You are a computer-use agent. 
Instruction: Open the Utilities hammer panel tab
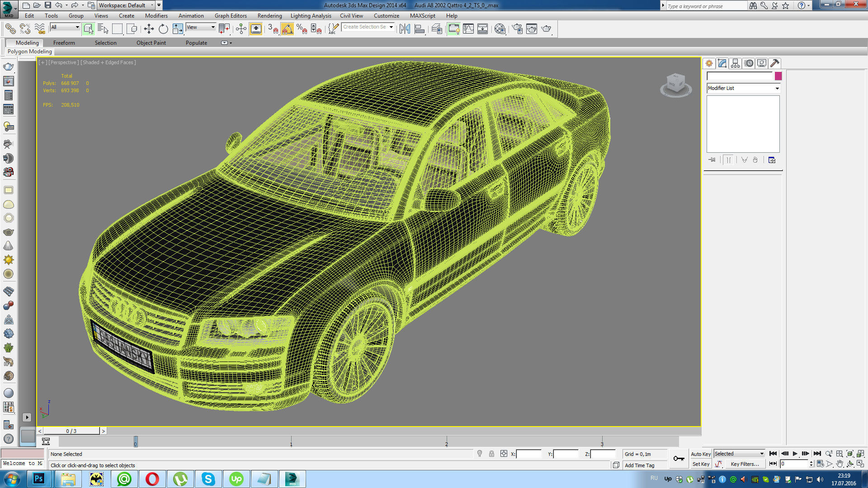(775, 63)
